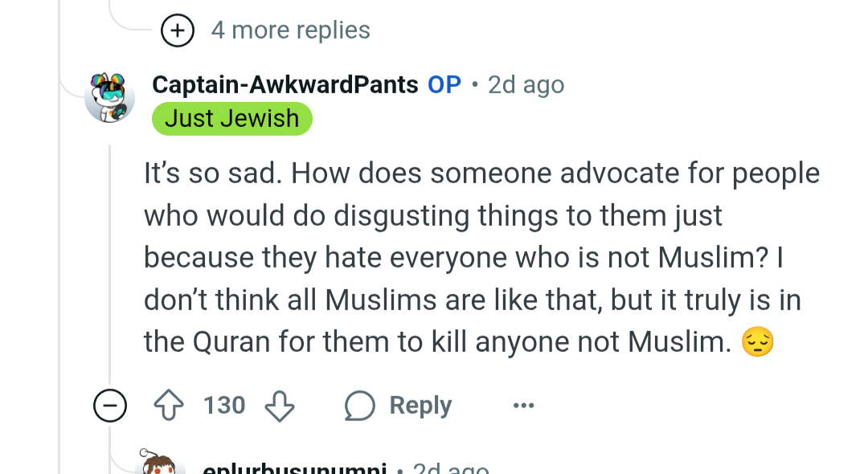Downvote the Captain-AwkwardPants comment
Screen dimensions: 868x474
(279, 407)
